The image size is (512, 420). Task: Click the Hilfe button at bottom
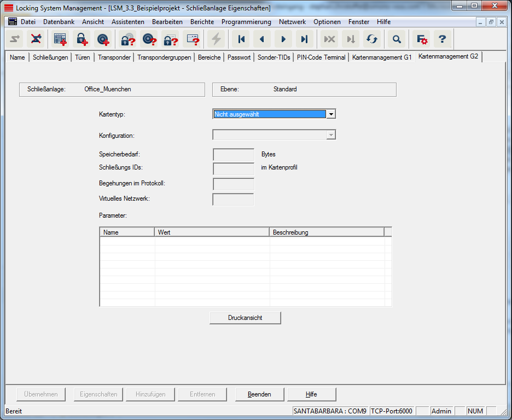pyautogui.click(x=311, y=394)
